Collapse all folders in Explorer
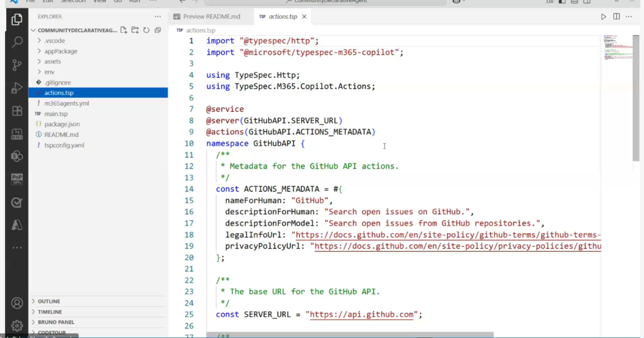The image size is (644, 338). [x=158, y=30]
